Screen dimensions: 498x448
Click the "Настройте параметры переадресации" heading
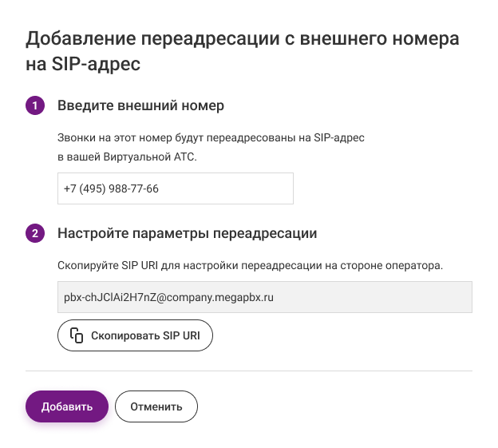tap(188, 233)
